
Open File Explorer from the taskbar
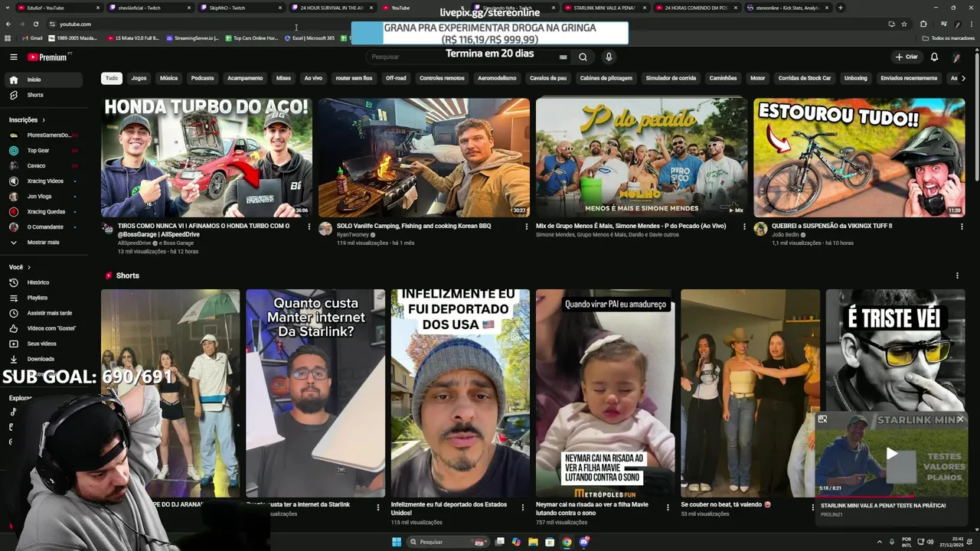(533, 542)
